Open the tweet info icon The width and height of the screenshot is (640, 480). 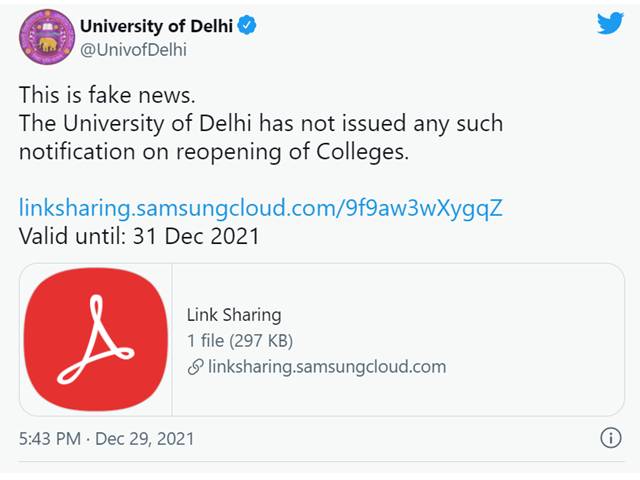pos(609,438)
